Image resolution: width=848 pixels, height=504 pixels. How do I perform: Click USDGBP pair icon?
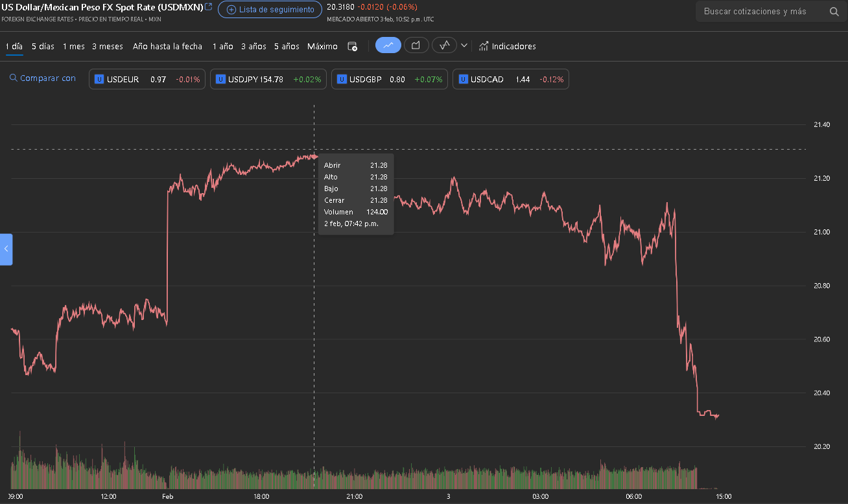342,79
